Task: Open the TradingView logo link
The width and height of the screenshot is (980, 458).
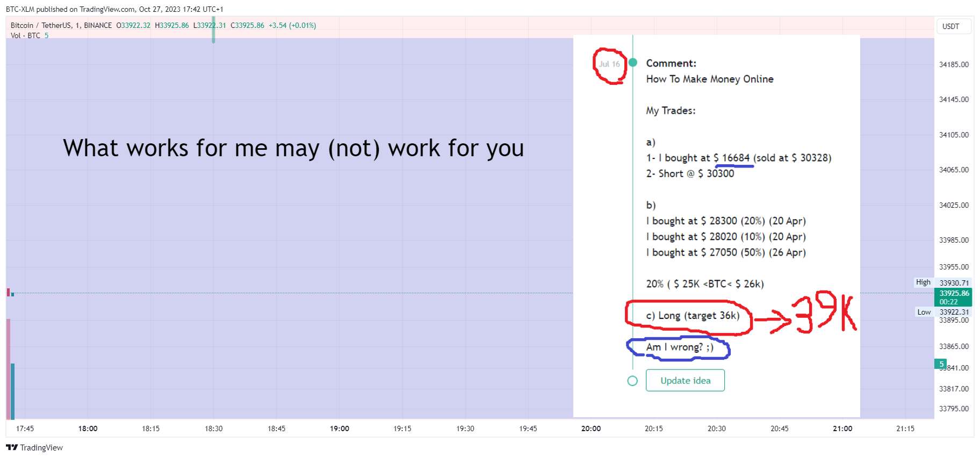Action: [x=34, y=447]
